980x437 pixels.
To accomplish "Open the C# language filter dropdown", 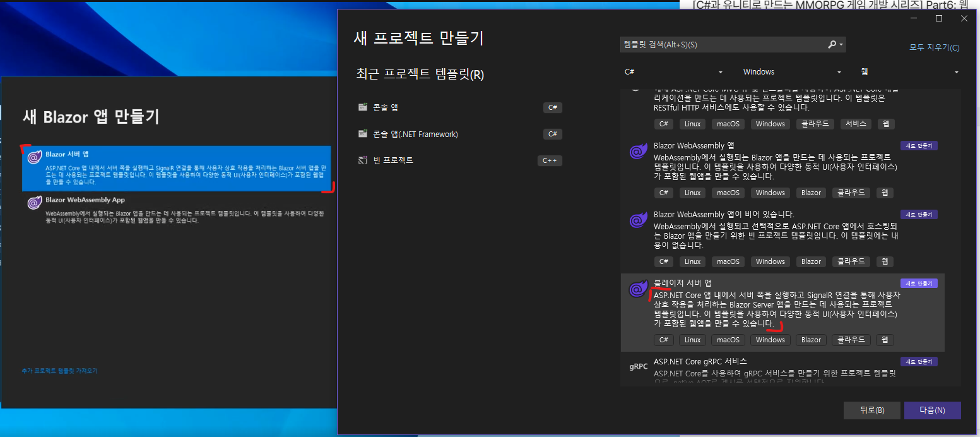I will 673,72.
